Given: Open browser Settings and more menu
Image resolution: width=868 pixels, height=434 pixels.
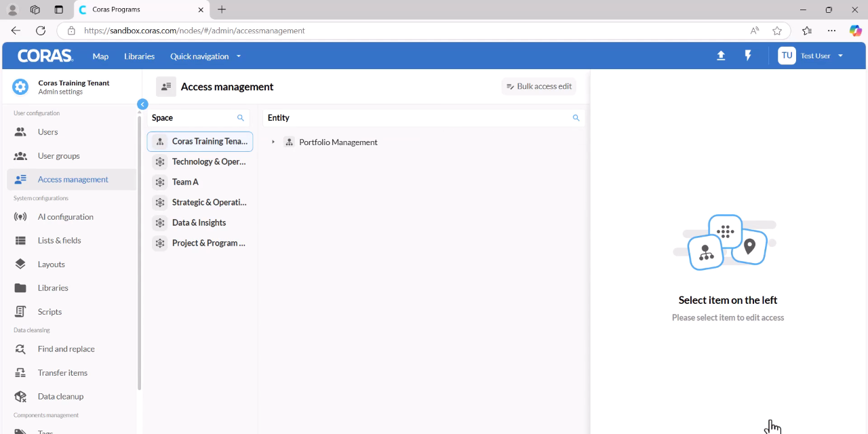Looking at the screenshot, I should (x=832, y=31).
